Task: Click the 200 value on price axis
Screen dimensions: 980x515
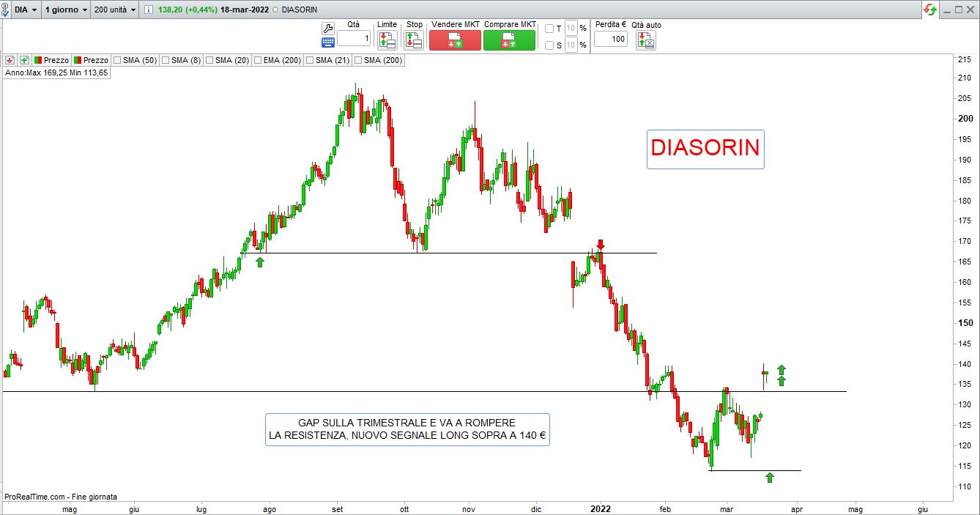Action: click(967, 119)
